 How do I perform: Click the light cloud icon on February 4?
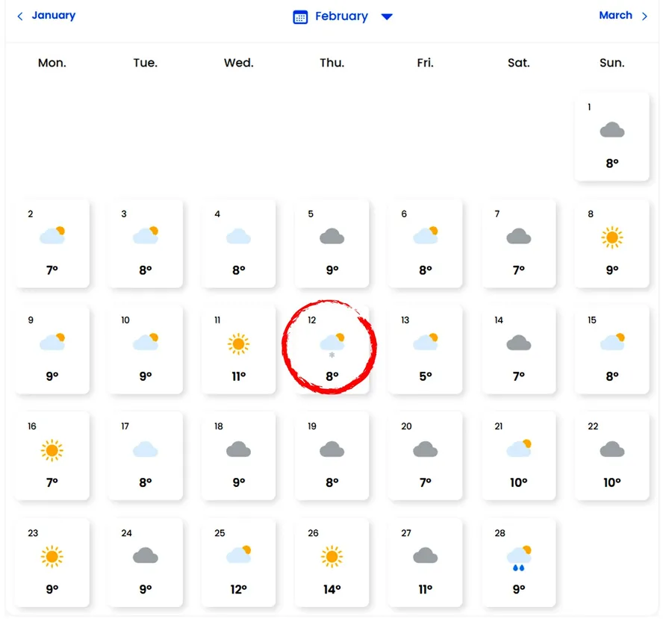point(238,237)
